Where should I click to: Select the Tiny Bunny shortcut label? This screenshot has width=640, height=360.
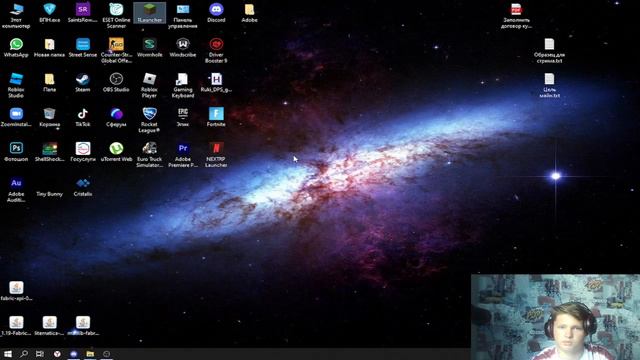pyautogui.click(x=49, y=194)
